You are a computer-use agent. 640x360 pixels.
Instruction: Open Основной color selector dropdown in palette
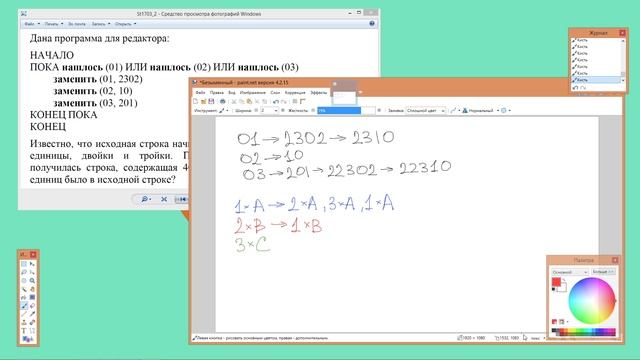(x=570, y=272)
